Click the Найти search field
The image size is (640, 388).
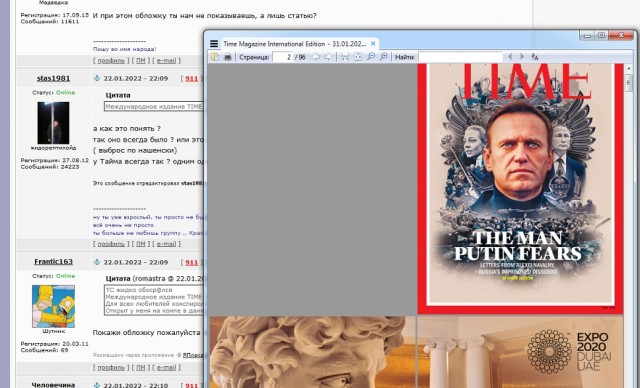pyautogui.click(x=460, y=57)
